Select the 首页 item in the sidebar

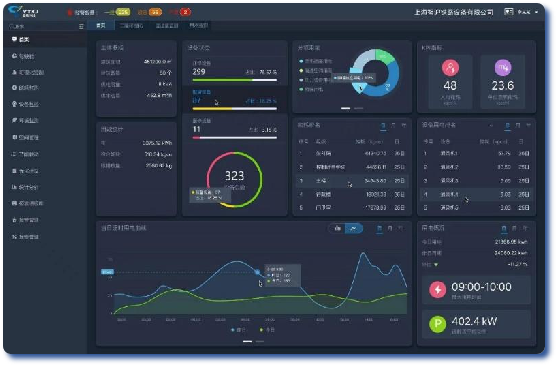click(x=44, y=39)
